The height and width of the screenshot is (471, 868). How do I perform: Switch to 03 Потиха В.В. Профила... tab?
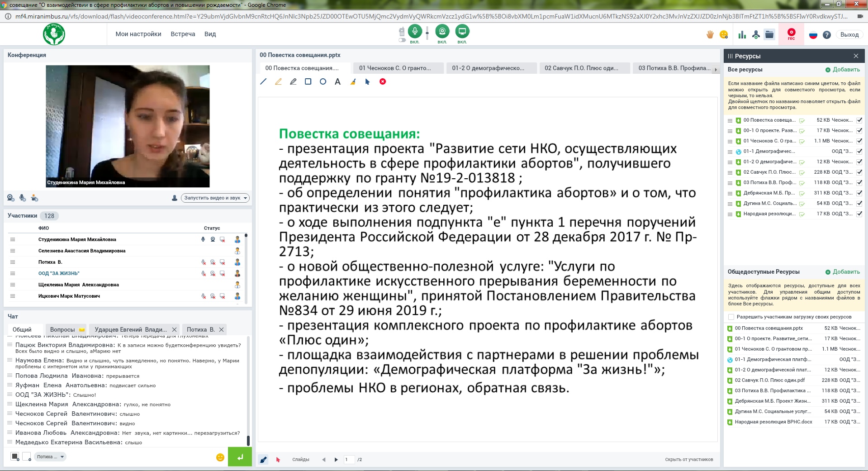tap(672, 68)
